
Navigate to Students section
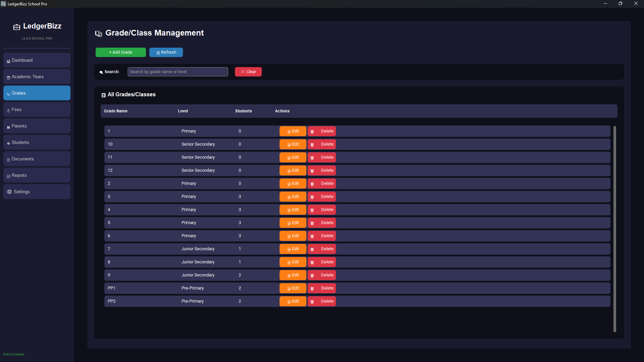[x=37, y=143]
